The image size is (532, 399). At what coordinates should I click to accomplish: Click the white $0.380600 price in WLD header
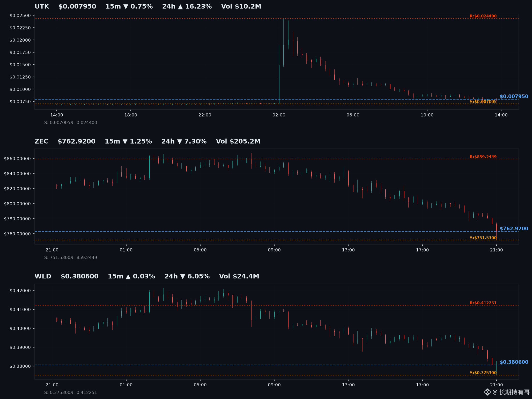pos(80,276)
